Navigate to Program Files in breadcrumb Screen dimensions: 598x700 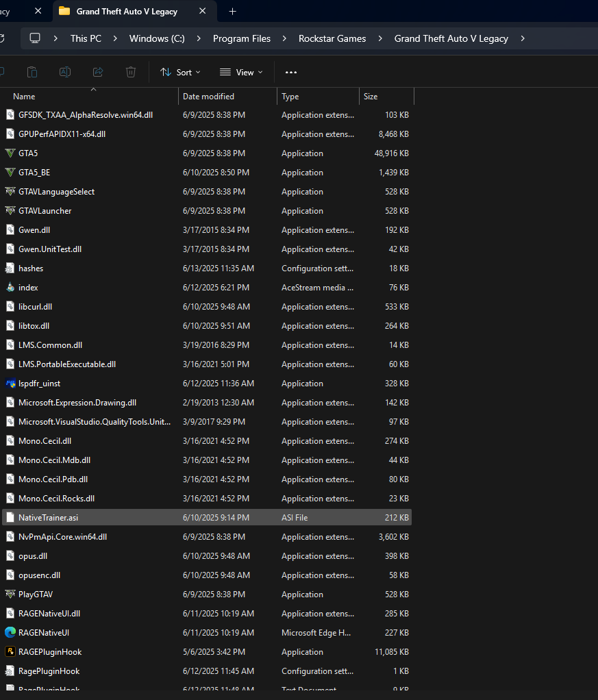click(241, 38)
